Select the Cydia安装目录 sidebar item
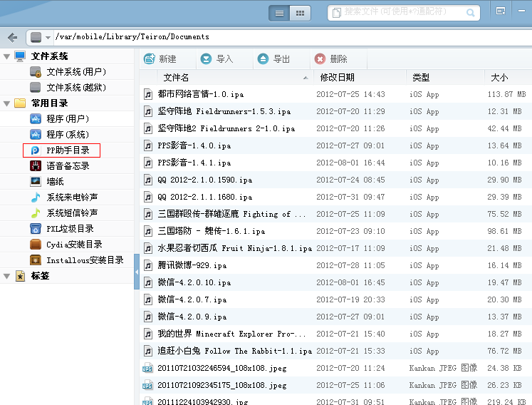This screenshot has width=532, height=405. [74, 245]
